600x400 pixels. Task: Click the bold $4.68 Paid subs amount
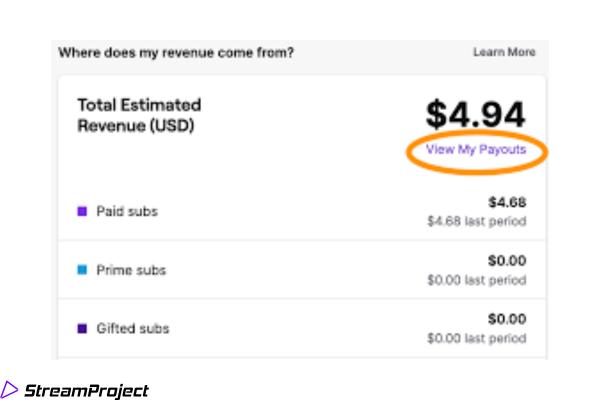508,202
